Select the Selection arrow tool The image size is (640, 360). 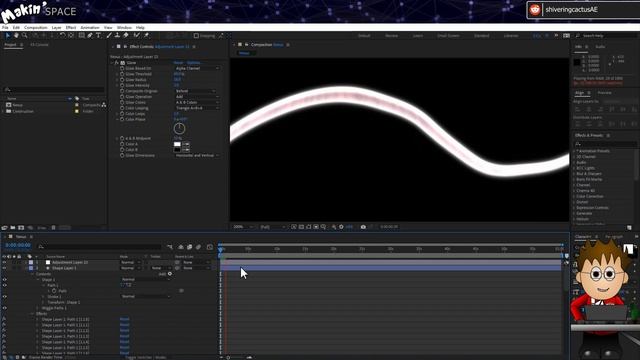[7, 36]
